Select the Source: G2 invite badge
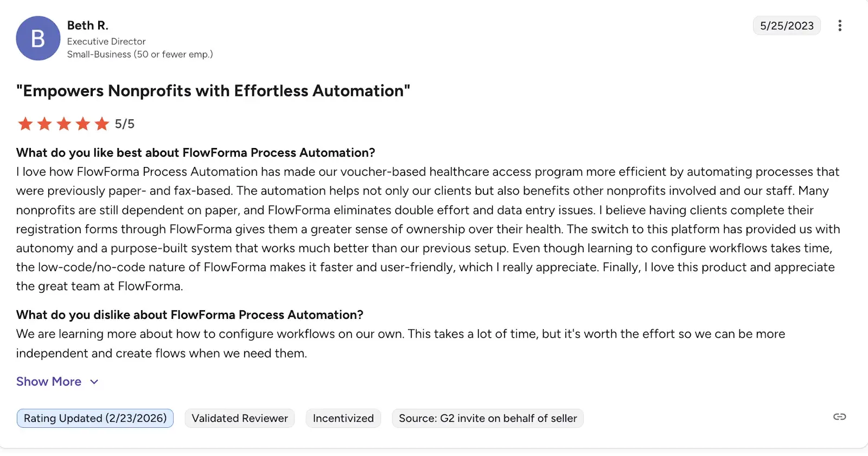 click(x=487, y=418)
